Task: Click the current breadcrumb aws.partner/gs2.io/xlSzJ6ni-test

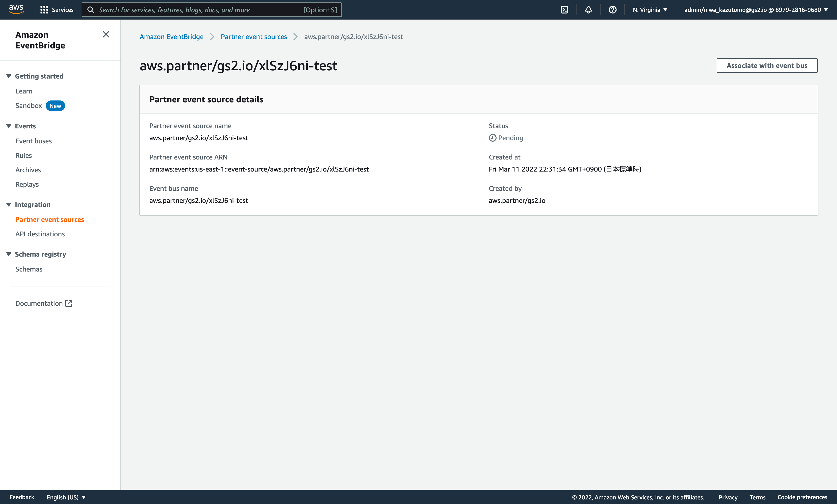Action: [353, 37]
